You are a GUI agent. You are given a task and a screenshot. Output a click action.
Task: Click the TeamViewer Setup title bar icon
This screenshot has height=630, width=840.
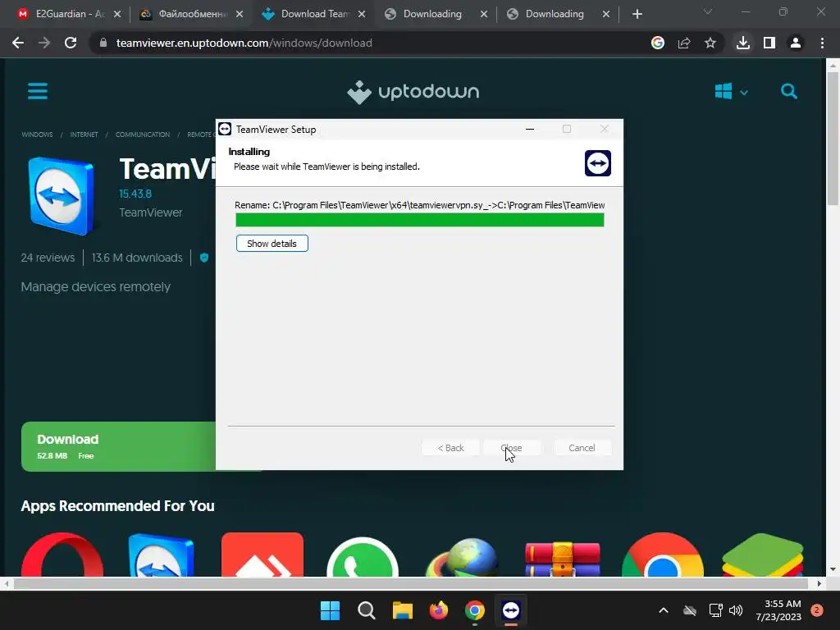pyautogui.click(x=225, y=129)
